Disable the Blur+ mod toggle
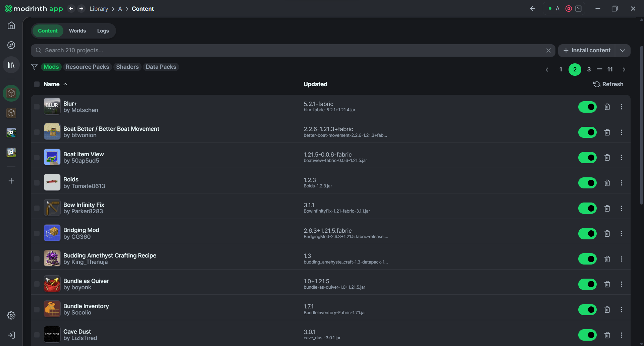Screen dimensions: 644x346 pos(587,107)
